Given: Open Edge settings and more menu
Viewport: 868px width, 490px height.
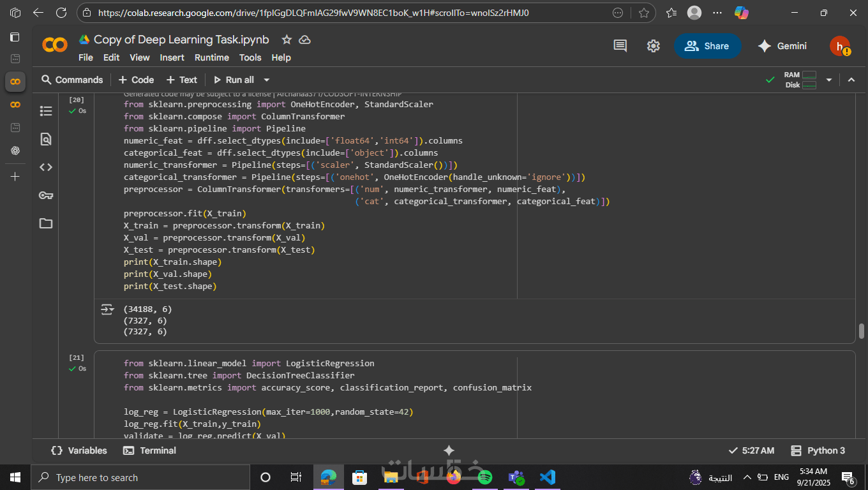Looking at the screenshot, I should 717,13.
